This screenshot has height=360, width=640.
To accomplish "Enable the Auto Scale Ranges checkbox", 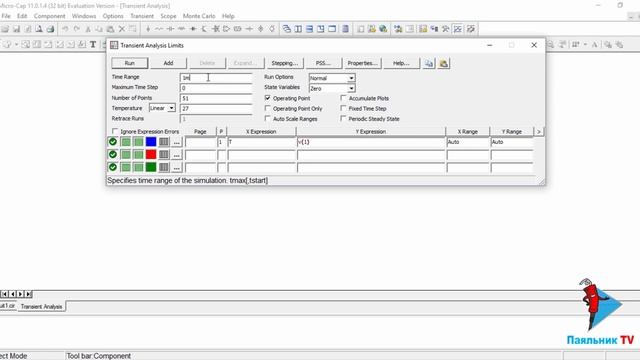I will click(x=268, y=118).
